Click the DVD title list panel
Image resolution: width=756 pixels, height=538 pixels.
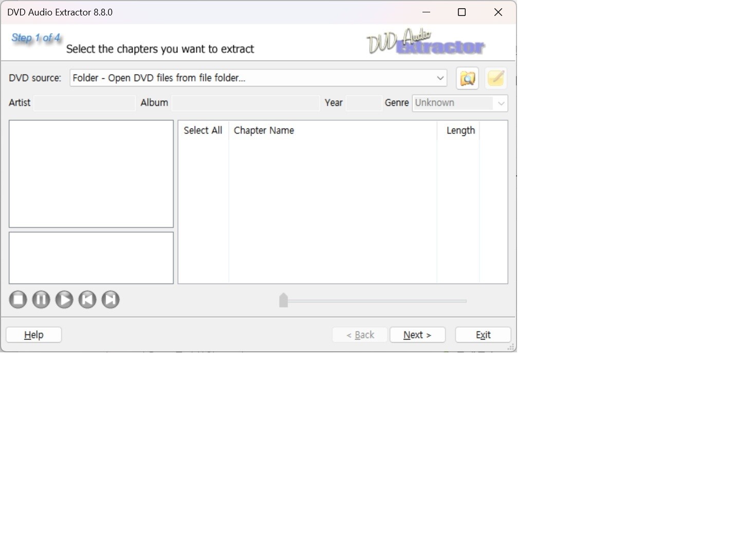click(91, 174)
